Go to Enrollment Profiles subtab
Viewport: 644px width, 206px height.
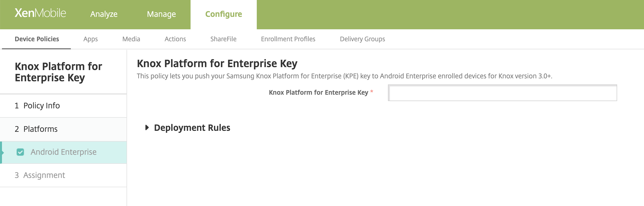tap(288, 39)
